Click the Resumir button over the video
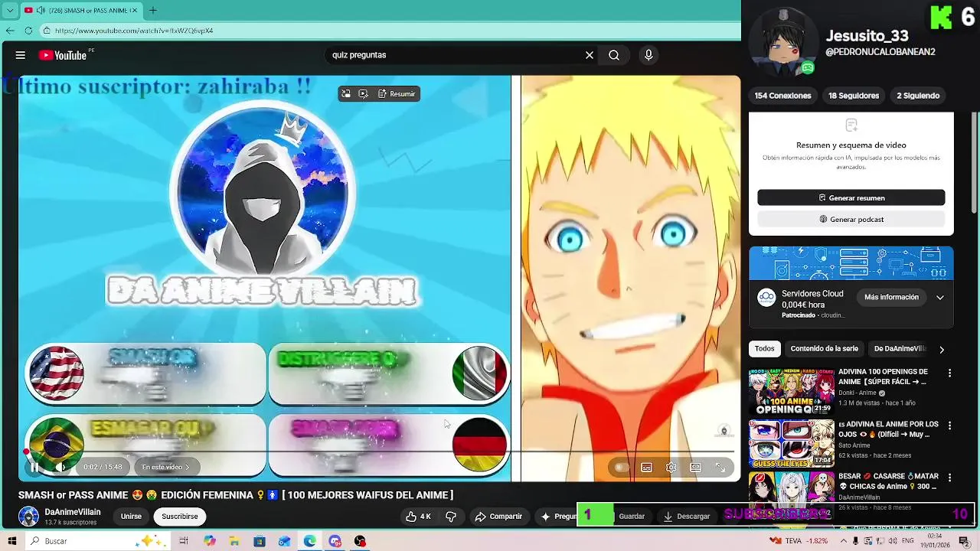980x551 pixels. pos(397,94)
